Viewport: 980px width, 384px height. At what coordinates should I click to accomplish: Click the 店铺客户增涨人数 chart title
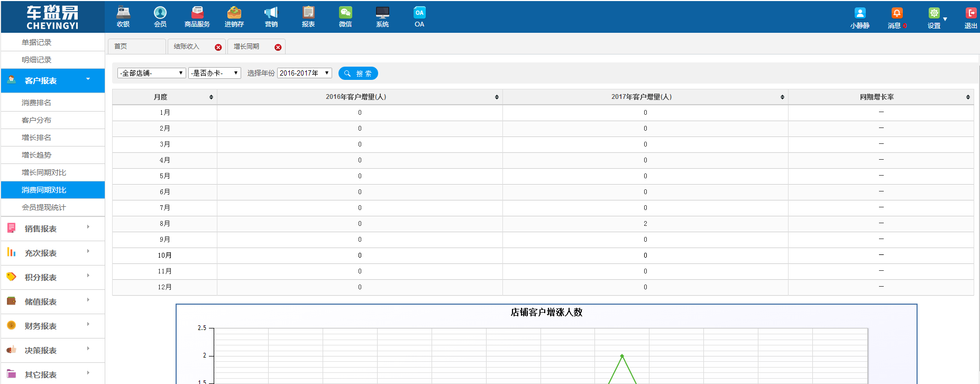tap(546, 312)
